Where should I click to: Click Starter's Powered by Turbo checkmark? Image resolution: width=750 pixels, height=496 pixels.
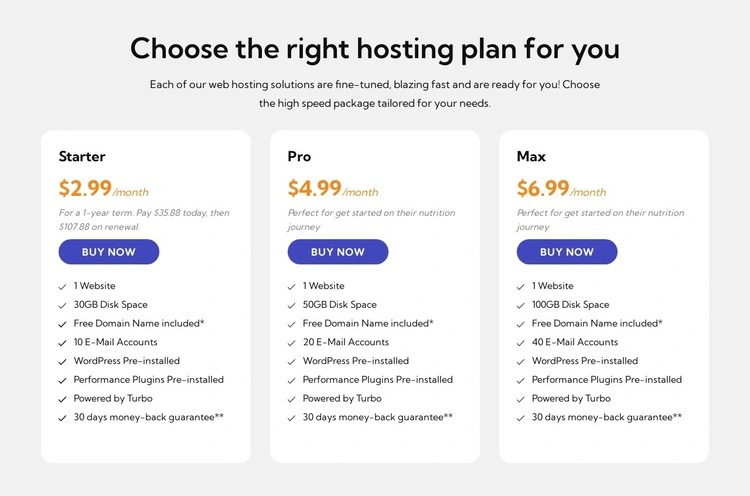64,399
